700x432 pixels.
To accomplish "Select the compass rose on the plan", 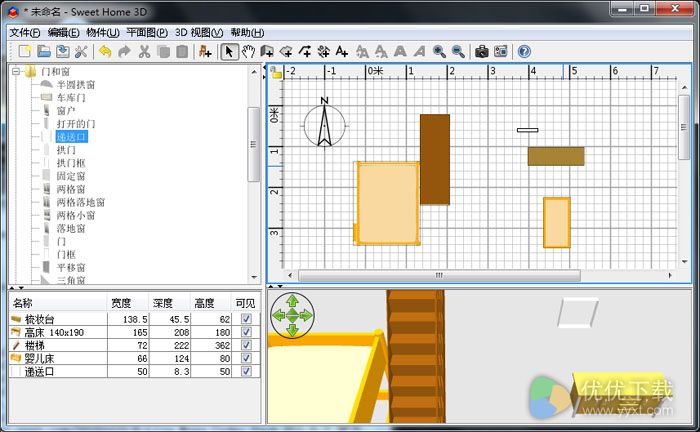I will pyautogui.click(x=325, y=123).
